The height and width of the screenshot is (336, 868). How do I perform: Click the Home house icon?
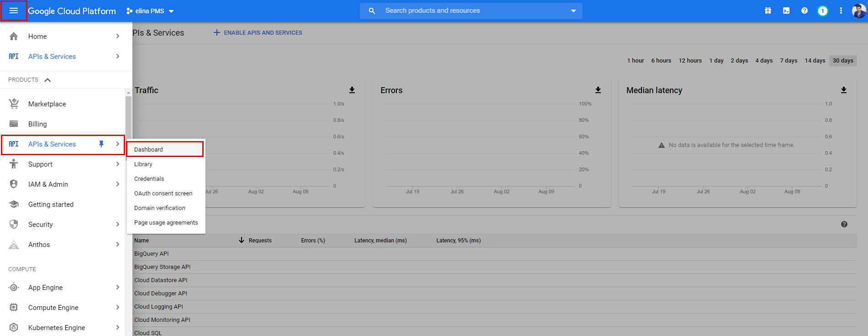14,36
